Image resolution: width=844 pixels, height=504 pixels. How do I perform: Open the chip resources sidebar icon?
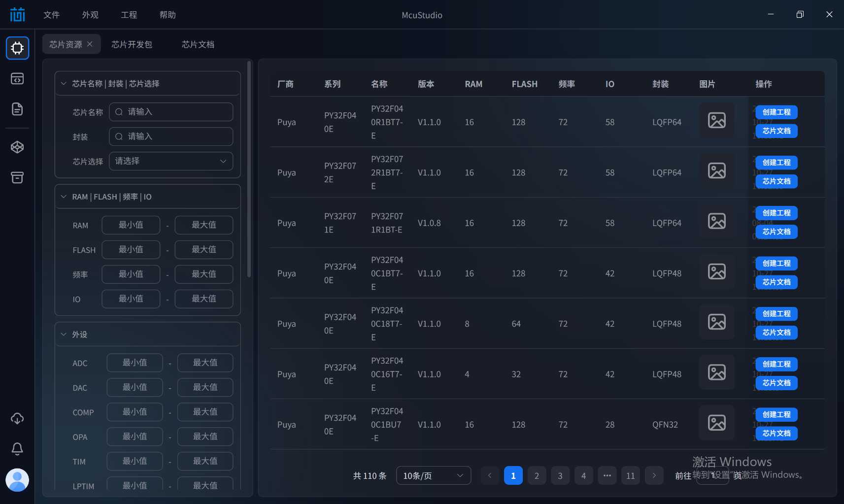pos(17,48)
